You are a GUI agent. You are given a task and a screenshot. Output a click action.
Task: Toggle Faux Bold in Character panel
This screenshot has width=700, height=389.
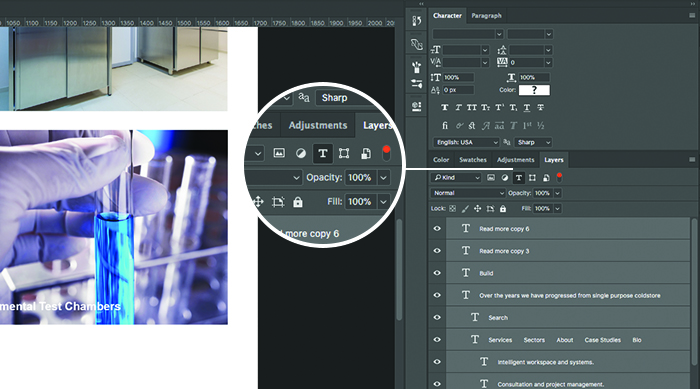pyautogui.click(x=444, y=108)
